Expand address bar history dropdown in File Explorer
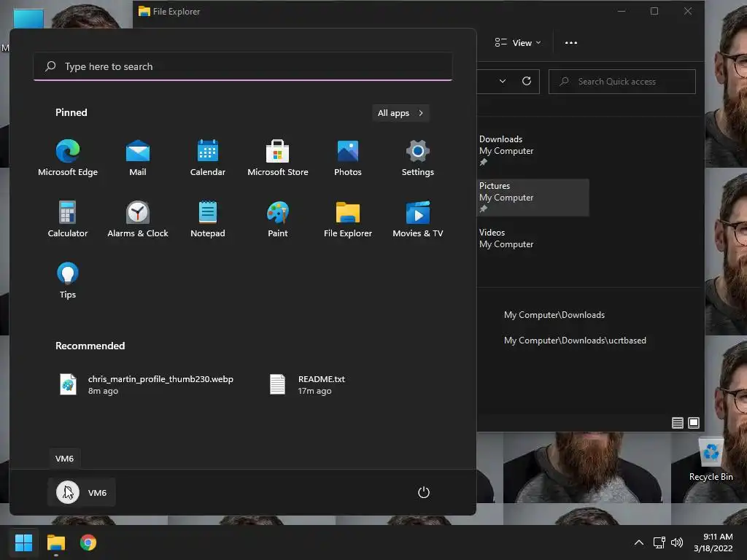Viewport: 747px width, 560px height. coord(502,82)
